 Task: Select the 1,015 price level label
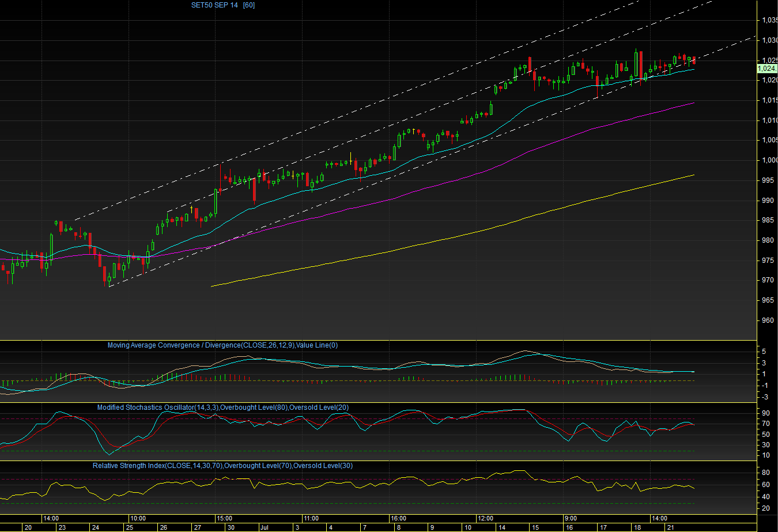point(769,100)
